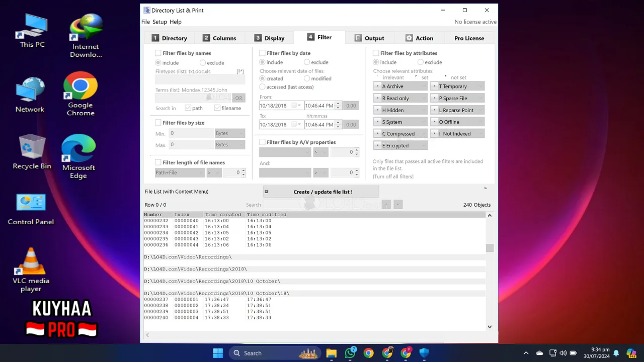Click the find previous search arrow button
The height and width of the screenshot is (362, 644).
click(x=386, y=205)
